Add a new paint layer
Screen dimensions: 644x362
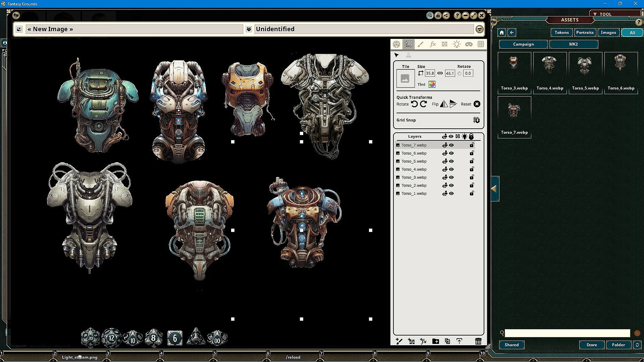(399, 341)
